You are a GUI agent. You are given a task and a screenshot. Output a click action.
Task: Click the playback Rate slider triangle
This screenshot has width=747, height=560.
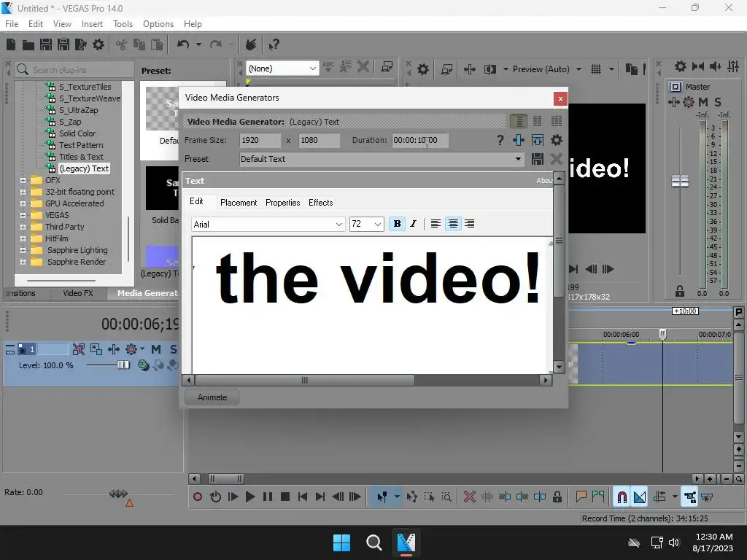[x=129, y=503]
